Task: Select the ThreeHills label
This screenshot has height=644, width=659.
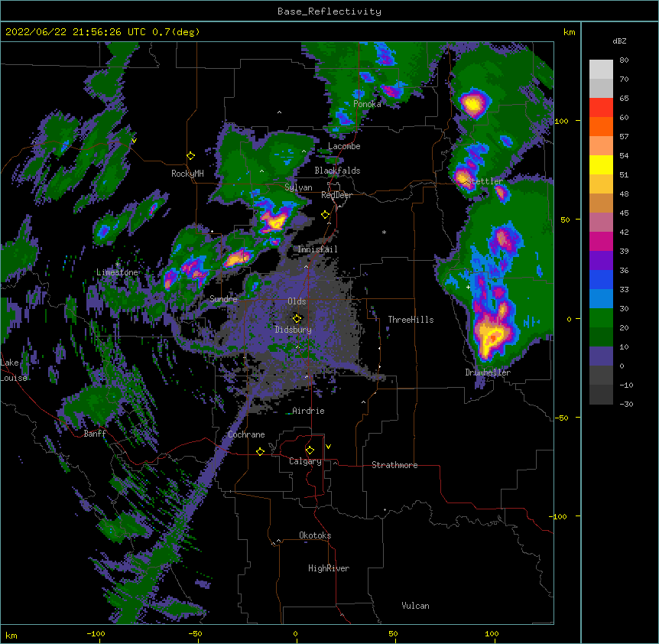Action: coord(411,320)
